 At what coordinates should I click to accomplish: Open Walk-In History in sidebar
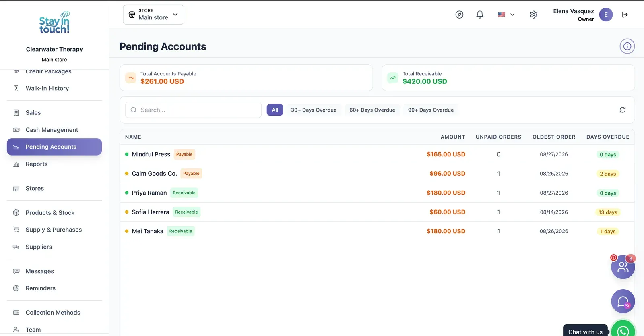click(54, 88)
